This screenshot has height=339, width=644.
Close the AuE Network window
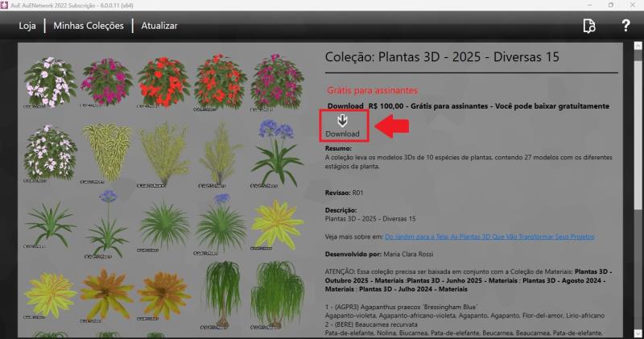pos(633,5)
